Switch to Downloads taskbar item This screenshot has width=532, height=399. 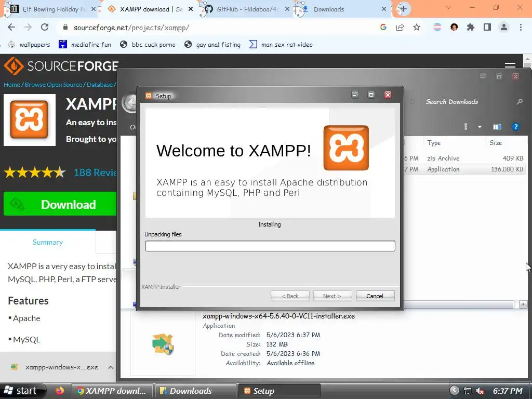click(x=195, y=391)
